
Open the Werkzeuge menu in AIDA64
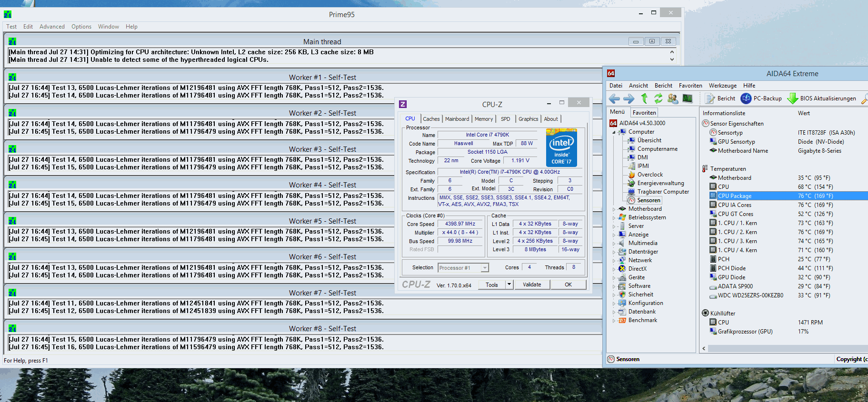[722, 86]
